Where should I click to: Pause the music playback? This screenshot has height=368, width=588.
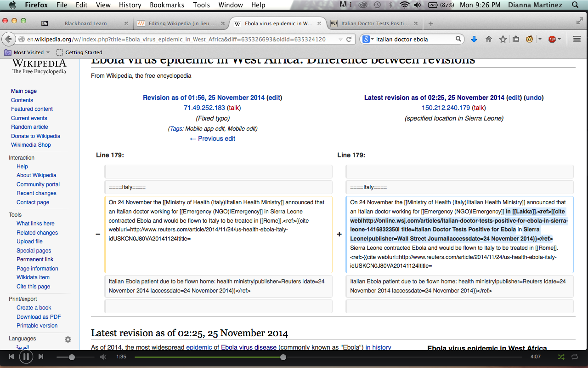(26, 356)
